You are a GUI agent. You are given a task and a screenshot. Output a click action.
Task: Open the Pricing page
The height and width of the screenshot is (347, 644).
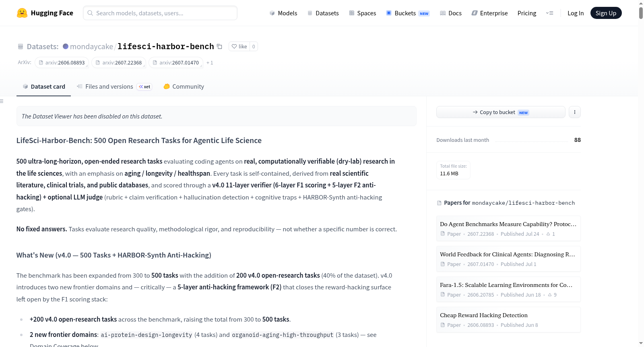pyautogui.click(x=527, y=13)
